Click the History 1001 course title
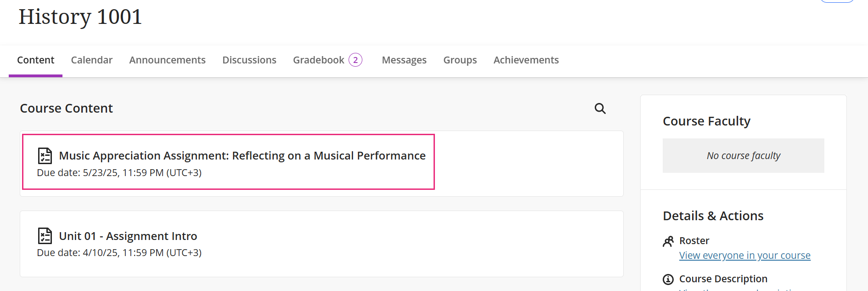The width and height of the screenshot is (868, 291). point(80,17)
